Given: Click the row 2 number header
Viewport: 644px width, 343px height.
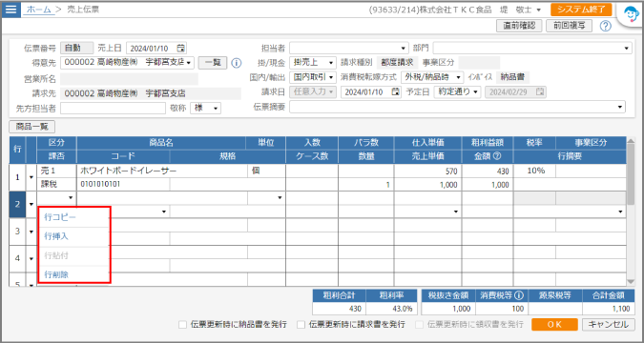Looking at the screenshot, I should 17,204.
